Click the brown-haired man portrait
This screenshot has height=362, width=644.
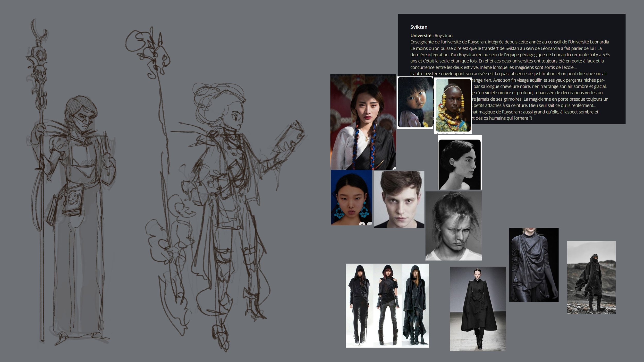click(x=399, y=199)
